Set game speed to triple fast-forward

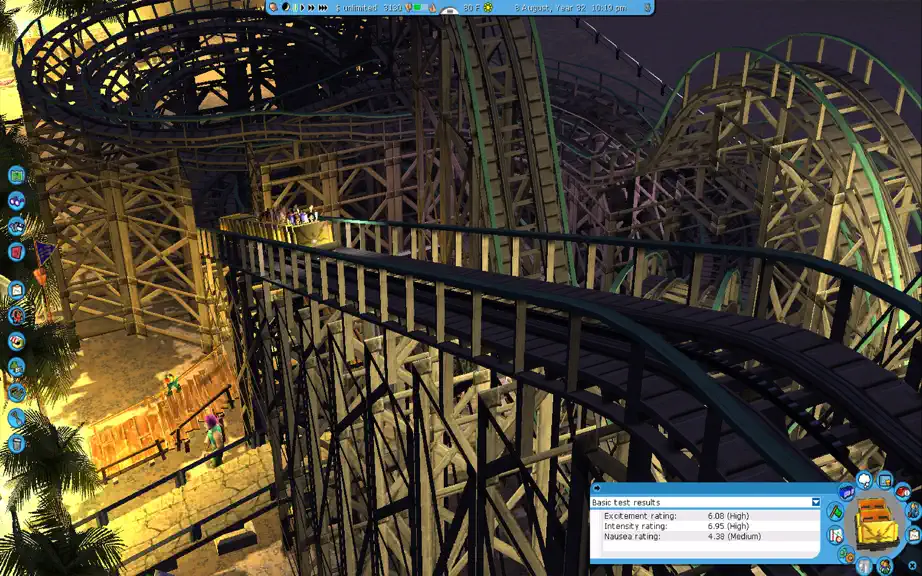(323, 8)
